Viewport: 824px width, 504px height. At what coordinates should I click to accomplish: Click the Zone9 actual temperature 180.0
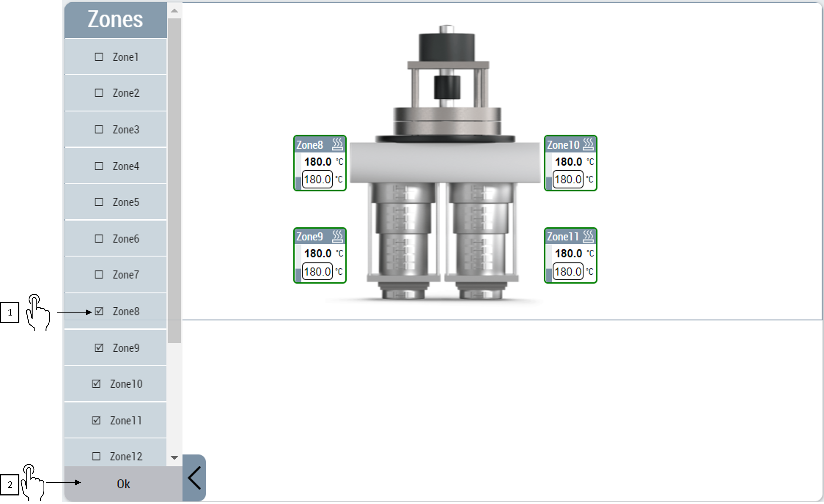coord(318,253)
